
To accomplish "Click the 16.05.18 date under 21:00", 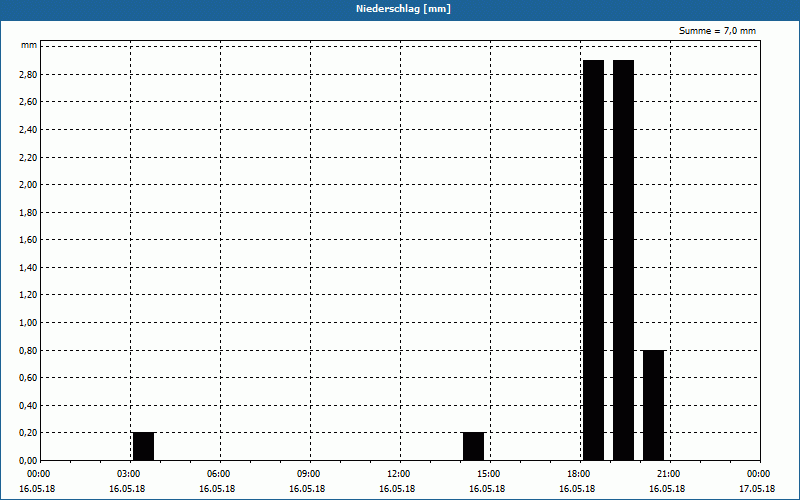I will [x=667, y=489].
